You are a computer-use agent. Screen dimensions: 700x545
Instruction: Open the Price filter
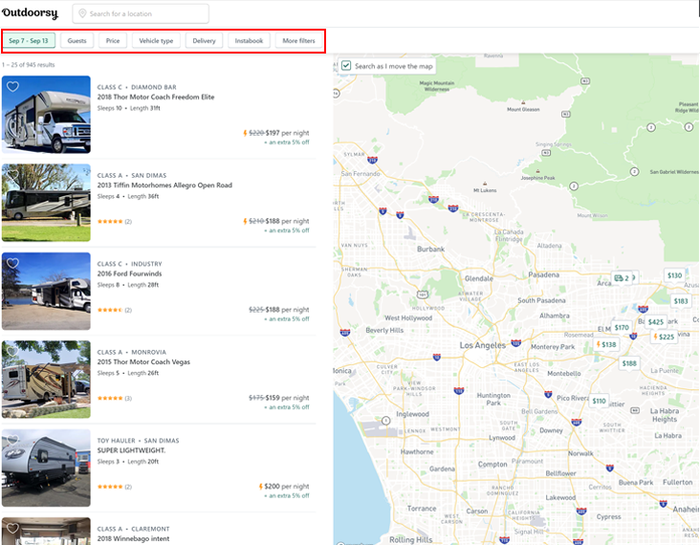[113, 41]
